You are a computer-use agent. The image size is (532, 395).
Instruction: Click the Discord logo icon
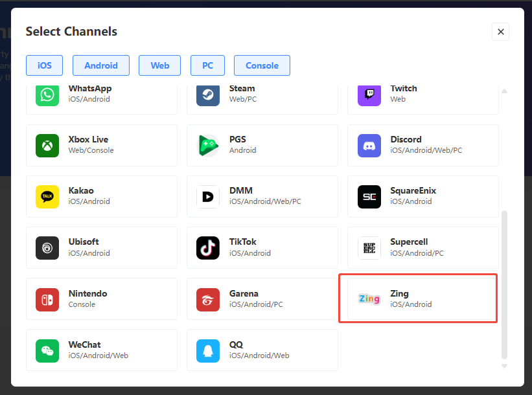click(369, 145)
